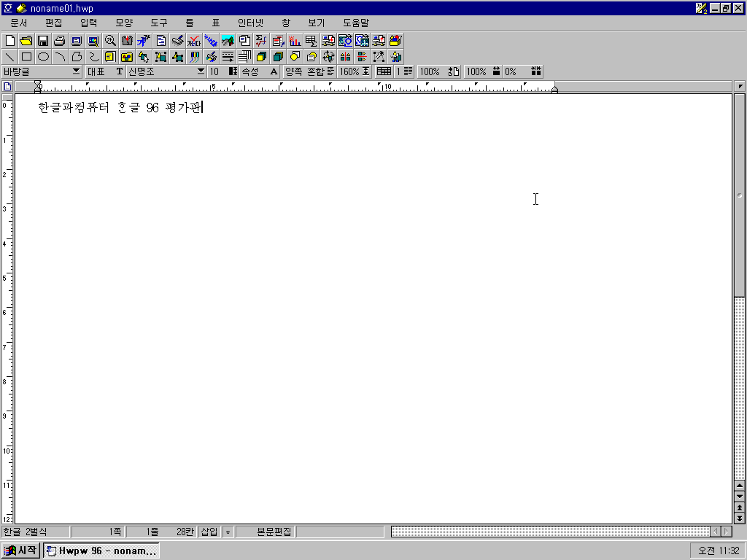Select the ellipse drawing tool
The width and height of the screenshot is (747, 560).
point(43,57)
